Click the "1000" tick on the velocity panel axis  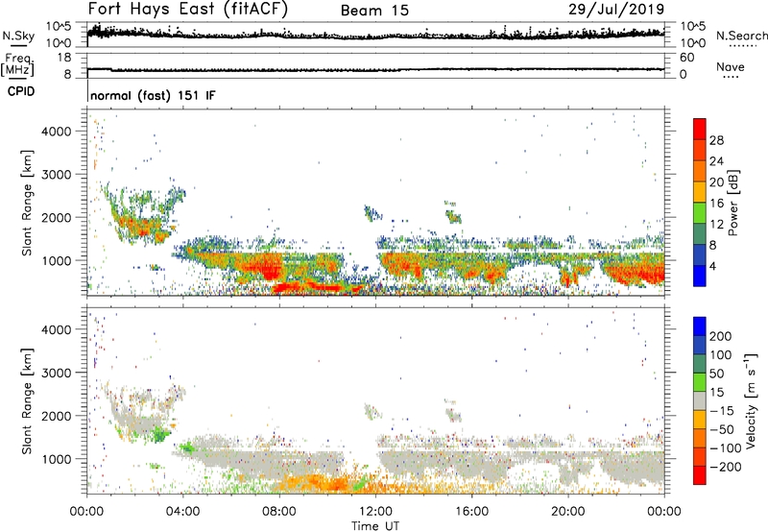[57, 459]
